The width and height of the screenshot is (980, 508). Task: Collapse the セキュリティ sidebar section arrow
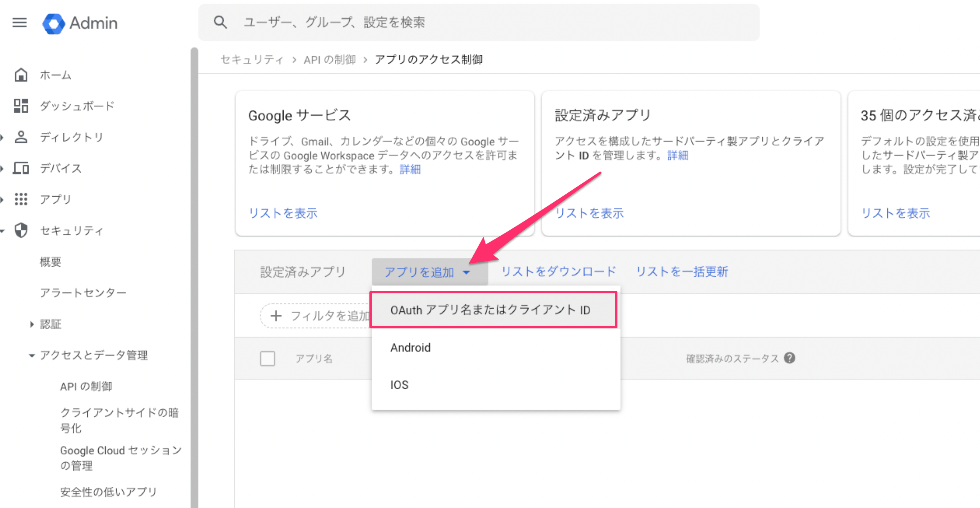(2, 231)
